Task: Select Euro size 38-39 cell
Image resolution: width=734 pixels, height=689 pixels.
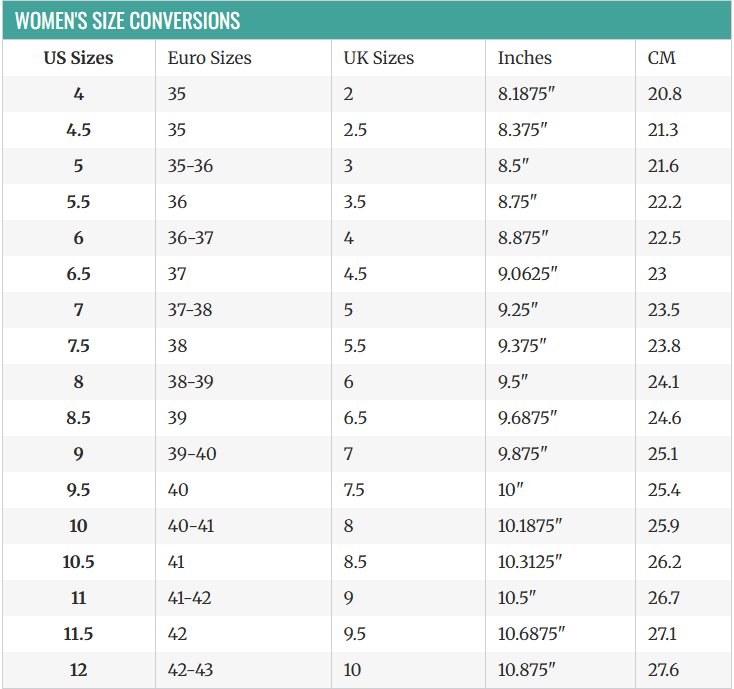Action: click(192, 382)
